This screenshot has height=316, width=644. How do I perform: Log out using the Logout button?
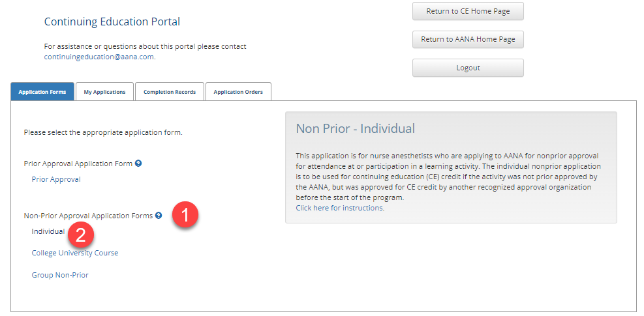pos(468,68)
